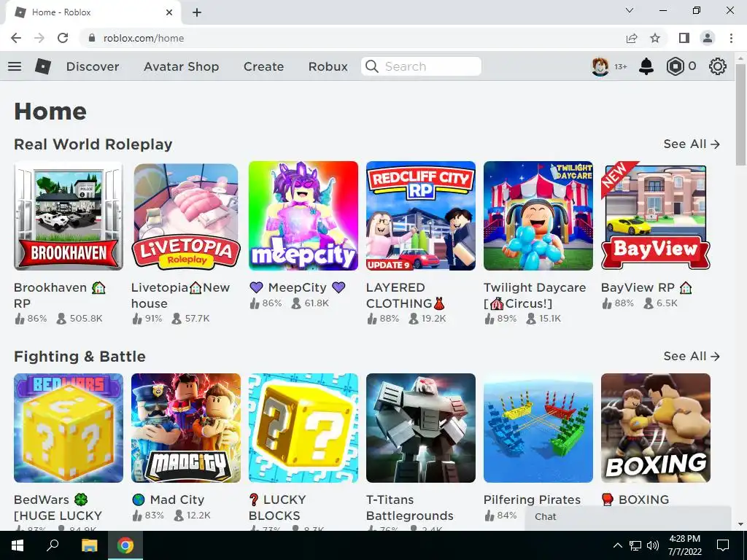Click the page vertical scrollbar
The height and width of the screenshot is (560, 747).
pos(740,114)
